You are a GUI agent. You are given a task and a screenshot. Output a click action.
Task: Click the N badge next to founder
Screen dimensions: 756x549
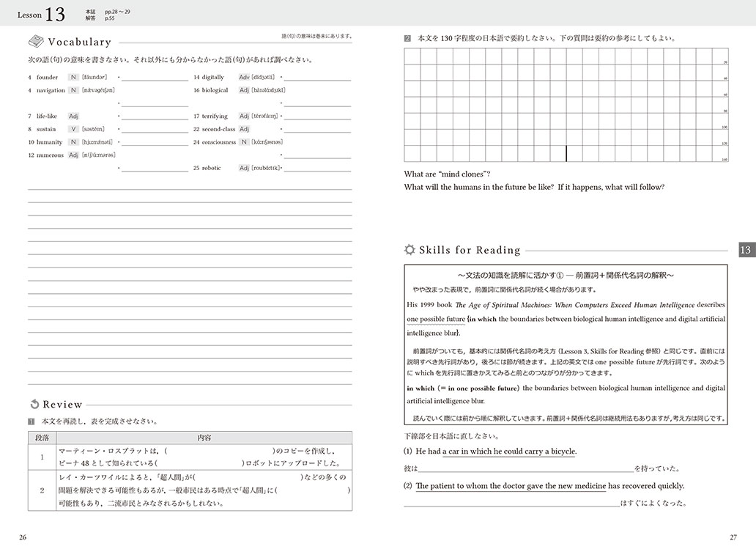point(73,77)
